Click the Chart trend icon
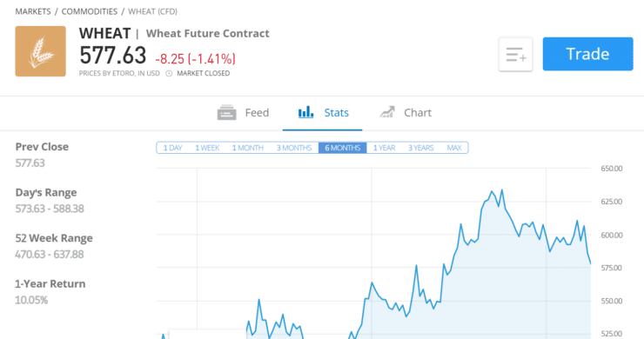This screenshot has height=339, width=644. [386, 112]
